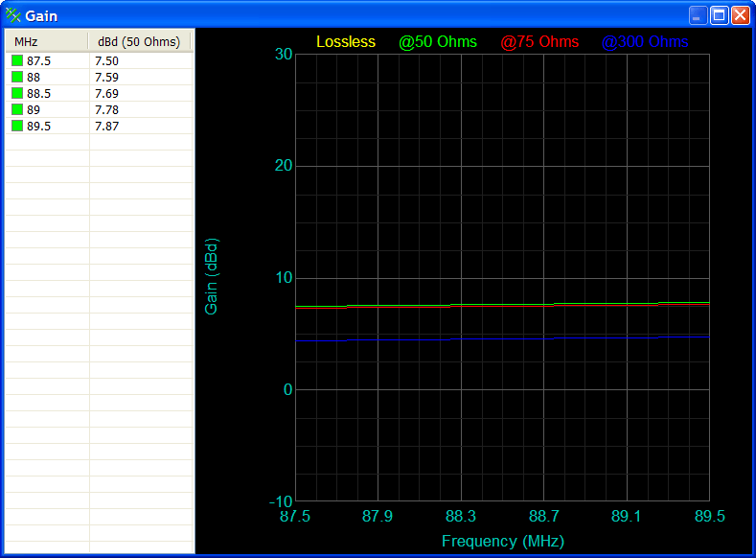Click the 87.9 x-axis tick label
This screenshot has height=558, width=756.
pyautogui.click(x=378, y=516)
